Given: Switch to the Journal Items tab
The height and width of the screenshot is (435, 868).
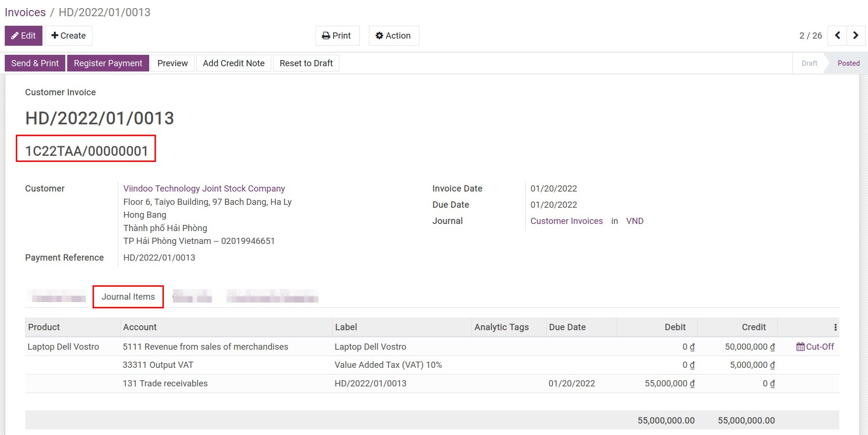Looking at the screenshot, I should point(128,296).
